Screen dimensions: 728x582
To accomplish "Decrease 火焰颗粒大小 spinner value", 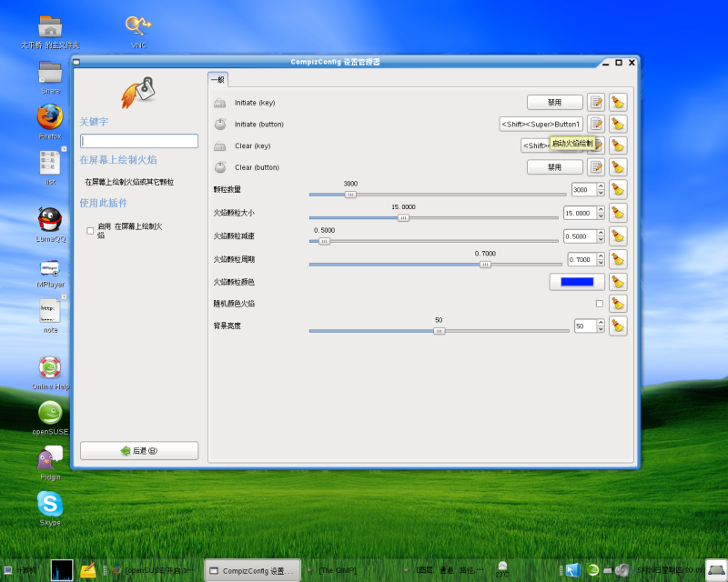I will point(601,216).
